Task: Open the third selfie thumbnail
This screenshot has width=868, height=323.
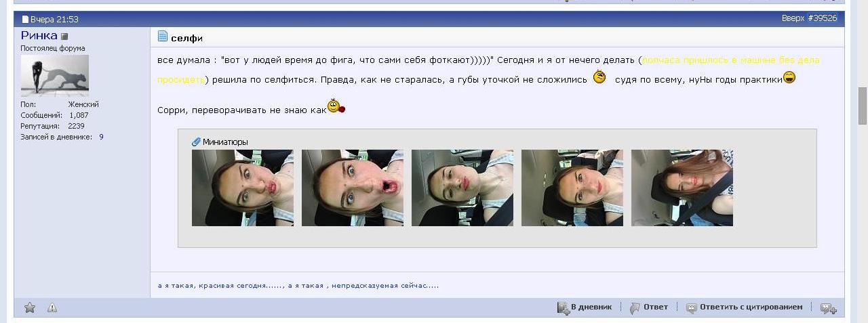Action: click(x=462, y=188)
